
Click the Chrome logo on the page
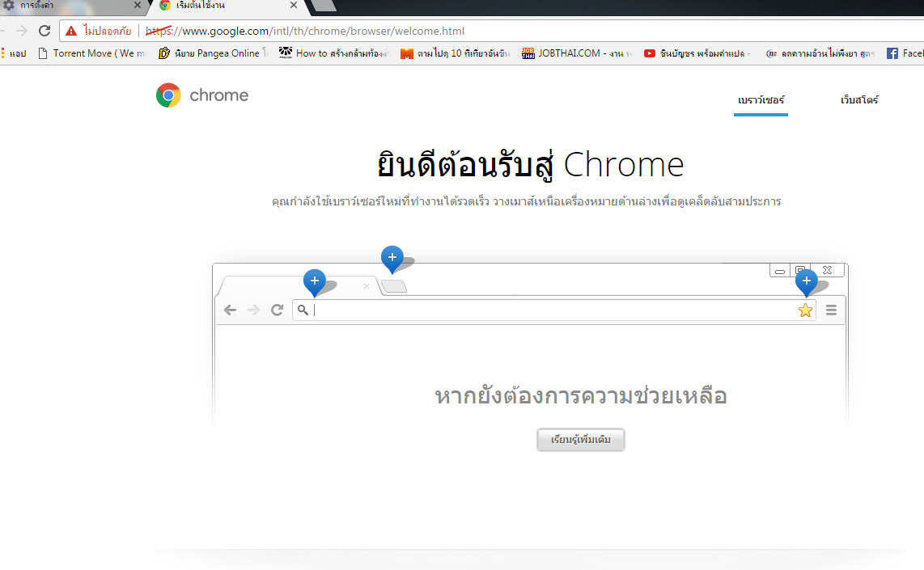[202, 95]
